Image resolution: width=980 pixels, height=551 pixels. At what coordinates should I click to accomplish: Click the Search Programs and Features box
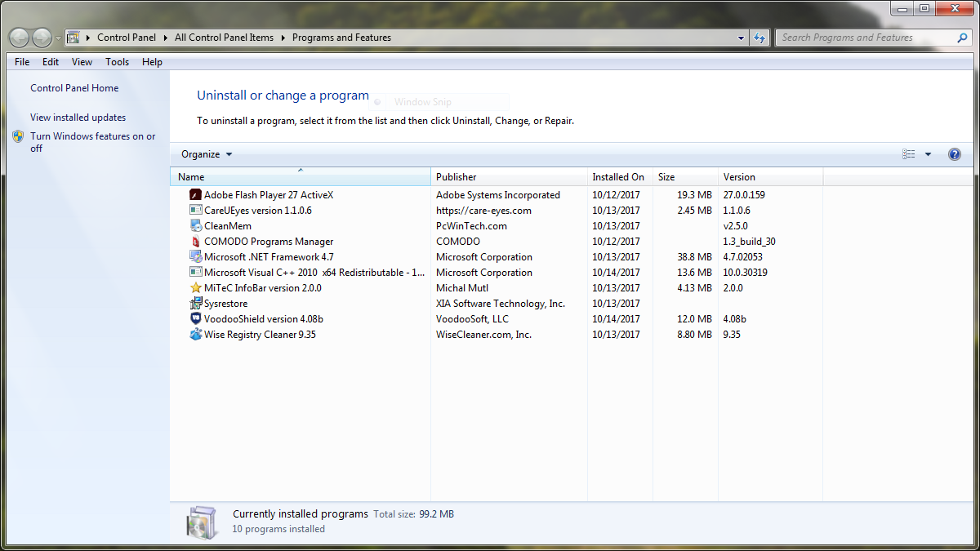tap(866, 38)
